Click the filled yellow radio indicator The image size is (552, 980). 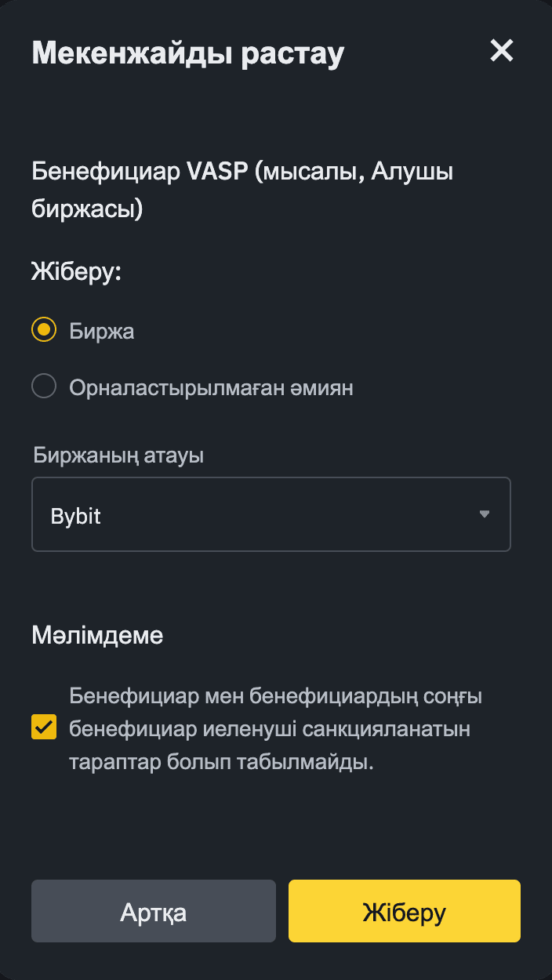tap(44, 330)
